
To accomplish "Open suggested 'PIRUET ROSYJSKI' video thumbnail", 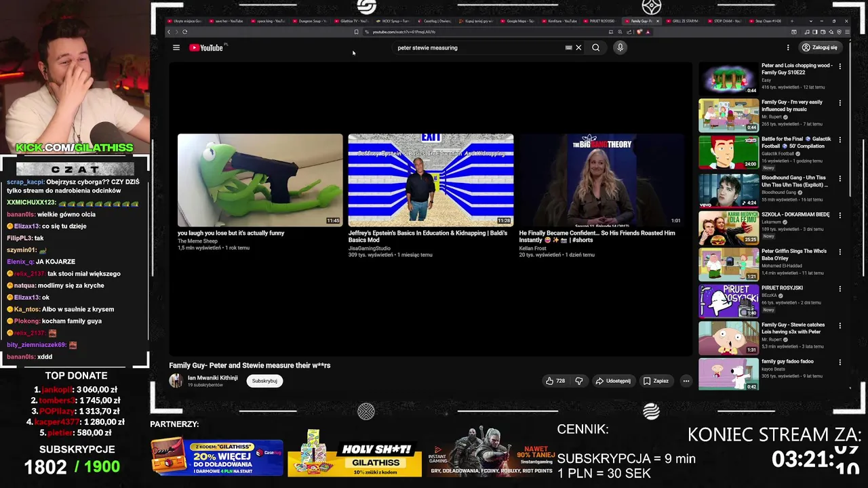I will (729, 301).
